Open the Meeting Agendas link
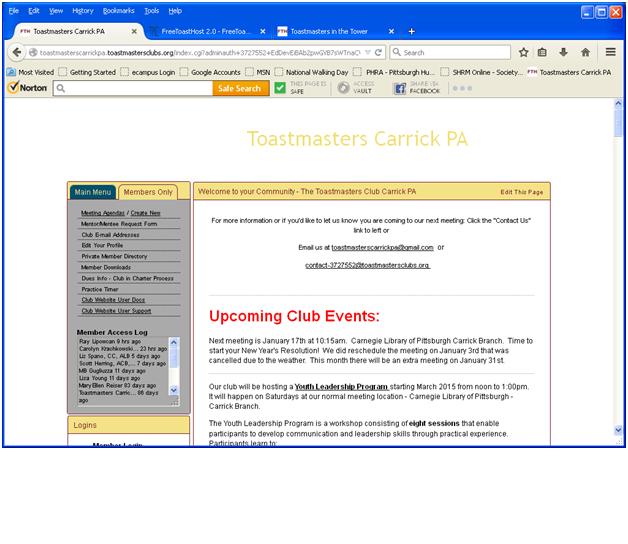The width and height of the screenshot is (628, 544). pyautogui.click(x=103, y=213)
